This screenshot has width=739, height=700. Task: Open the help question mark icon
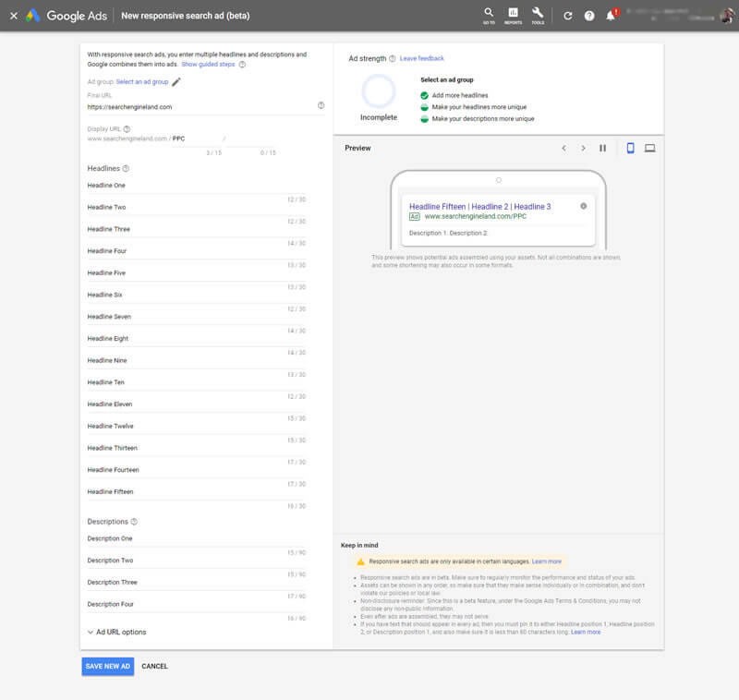point(591,13)
